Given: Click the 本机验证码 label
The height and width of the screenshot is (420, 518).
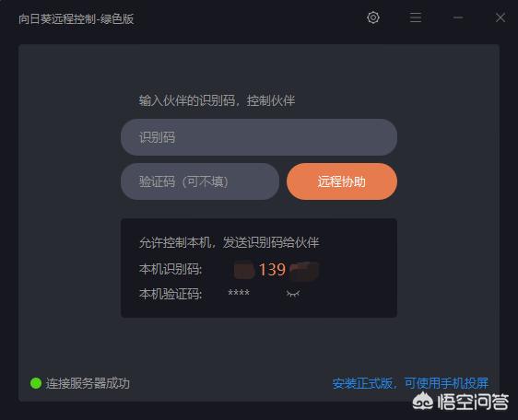Looking at the screenshot, I should coord(171,294).
